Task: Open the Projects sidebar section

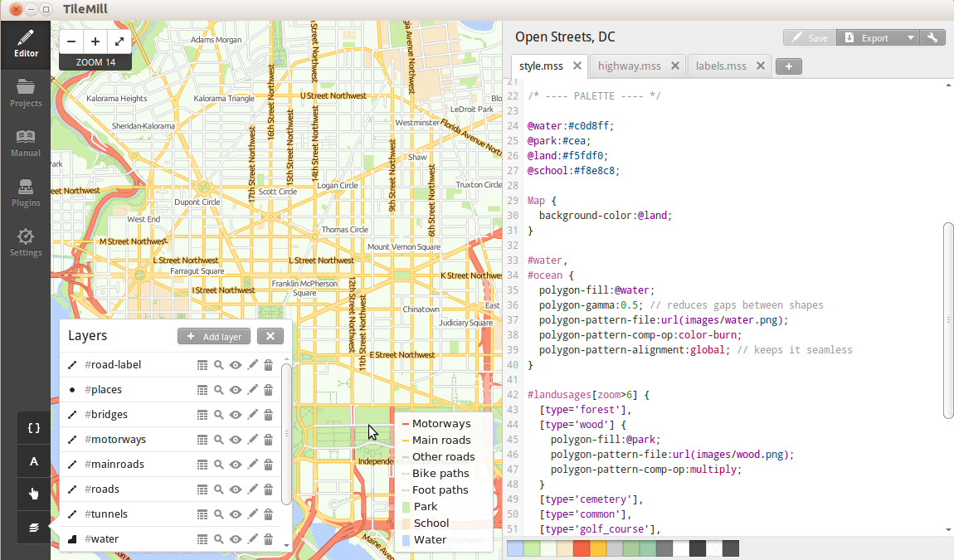Action: [x=26, y=92]
